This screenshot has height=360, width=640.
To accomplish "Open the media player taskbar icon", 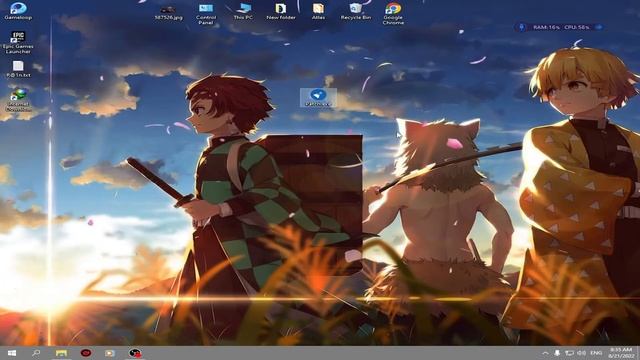I will 110,353.
